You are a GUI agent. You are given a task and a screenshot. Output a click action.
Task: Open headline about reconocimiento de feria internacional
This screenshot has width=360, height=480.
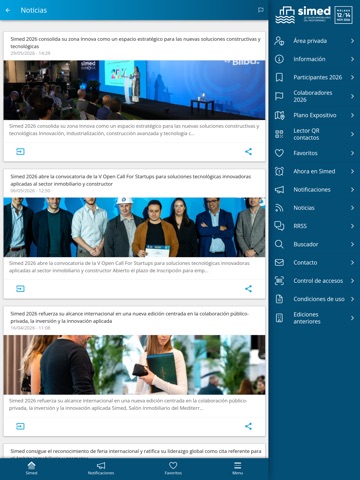pyautogui.click(x=136, y=454)
